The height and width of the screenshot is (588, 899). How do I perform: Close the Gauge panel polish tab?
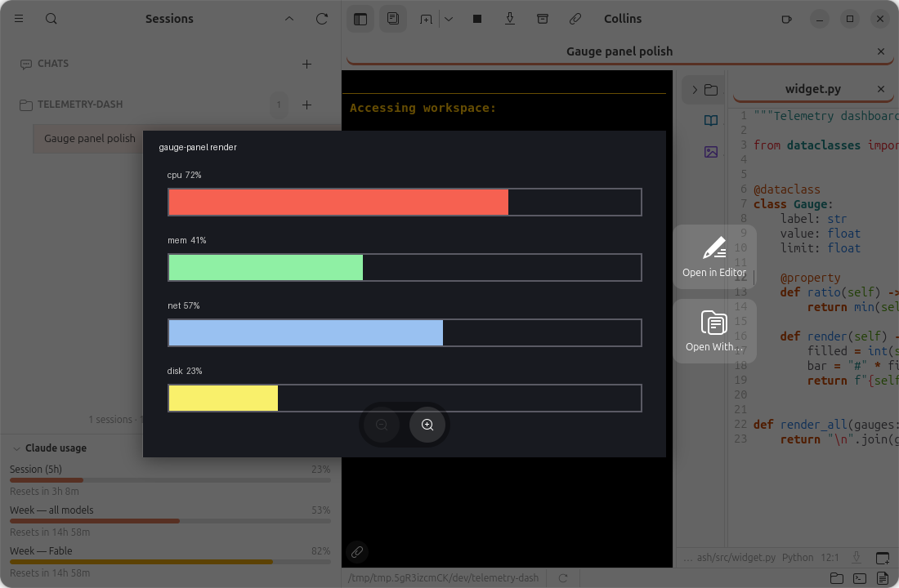coord(881,51)
